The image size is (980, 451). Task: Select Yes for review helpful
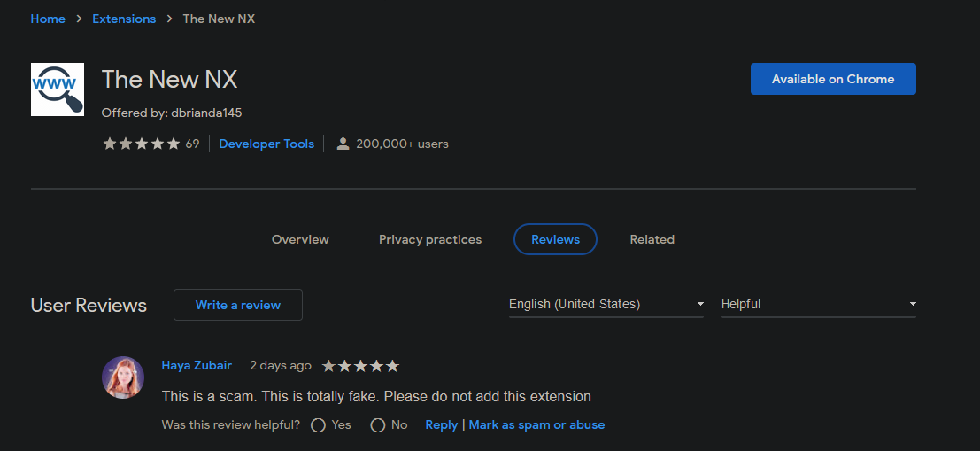(319, 425)
